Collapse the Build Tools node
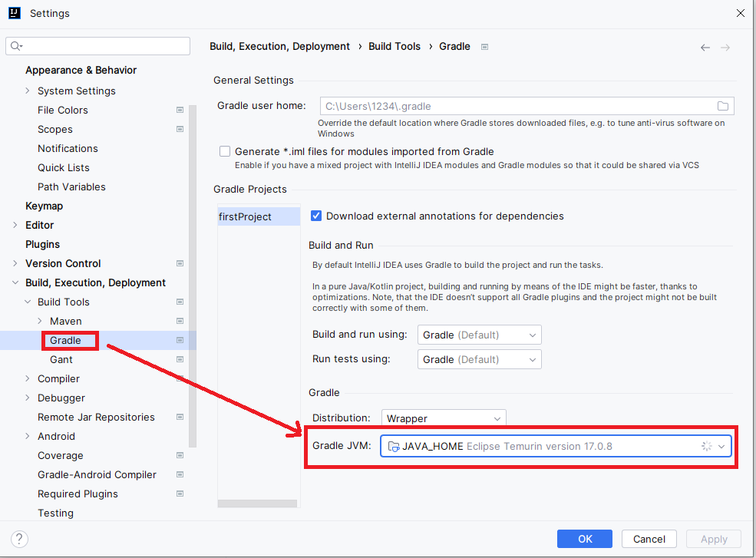756x558 pixels. click(x=28, y=302)
